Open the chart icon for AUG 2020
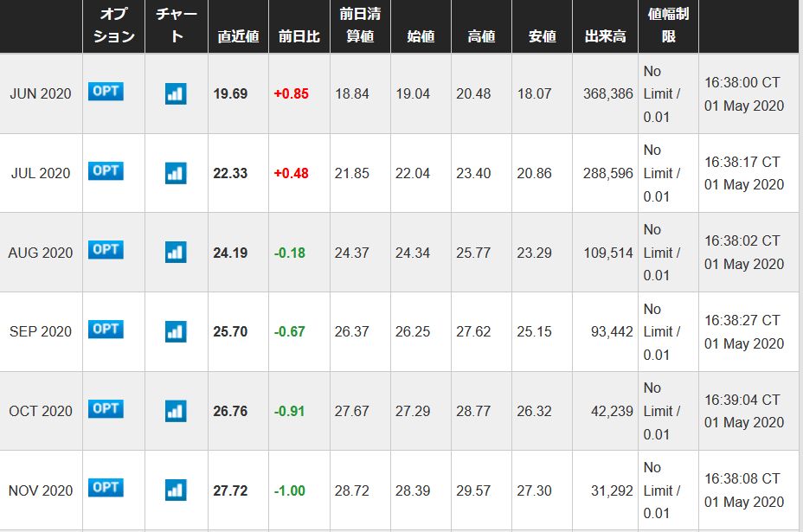Screen dimensions: 803x532 (176, 253)
